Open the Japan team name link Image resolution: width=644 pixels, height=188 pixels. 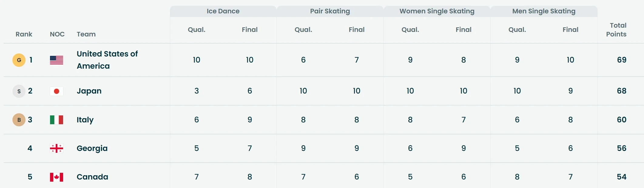click(x=89, y=91)
